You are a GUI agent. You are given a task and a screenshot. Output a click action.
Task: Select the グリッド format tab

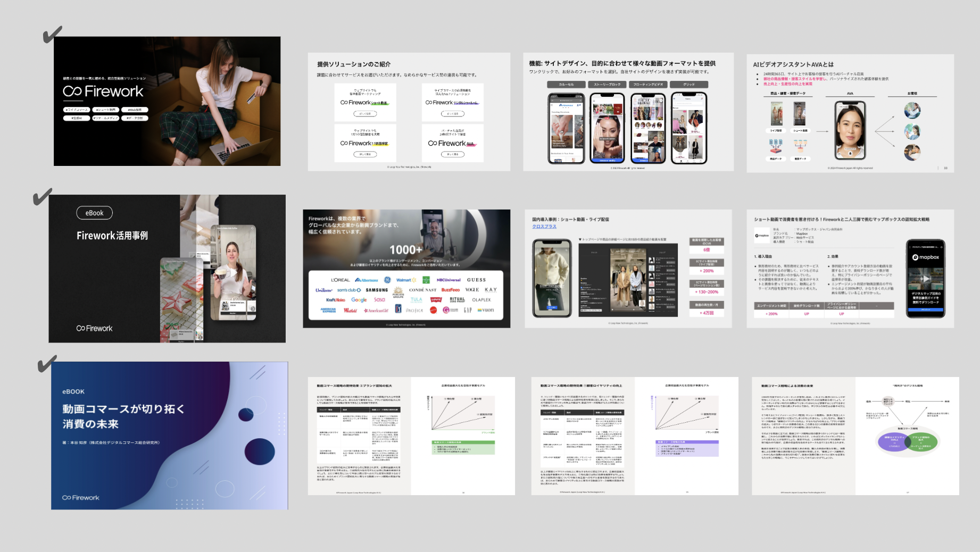689,85
